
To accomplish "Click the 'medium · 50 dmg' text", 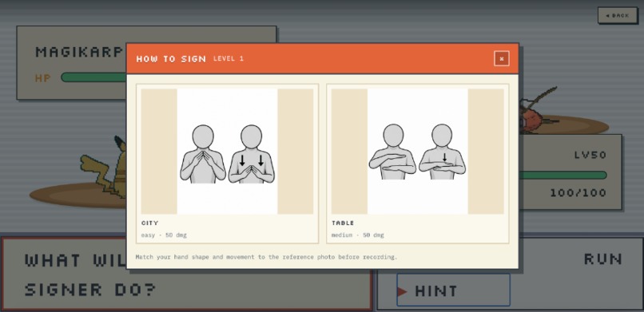I will click(x=358, y=235).
